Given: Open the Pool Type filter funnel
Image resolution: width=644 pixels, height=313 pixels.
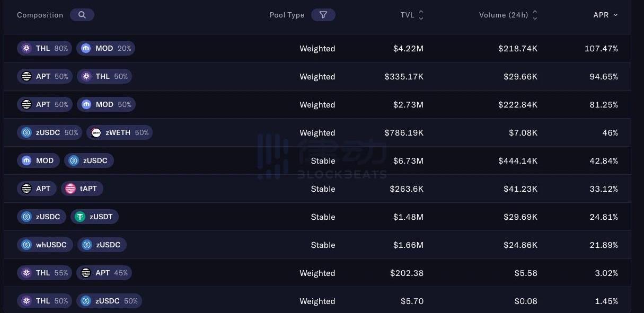Looking at the screenshot, I should 323,15.
